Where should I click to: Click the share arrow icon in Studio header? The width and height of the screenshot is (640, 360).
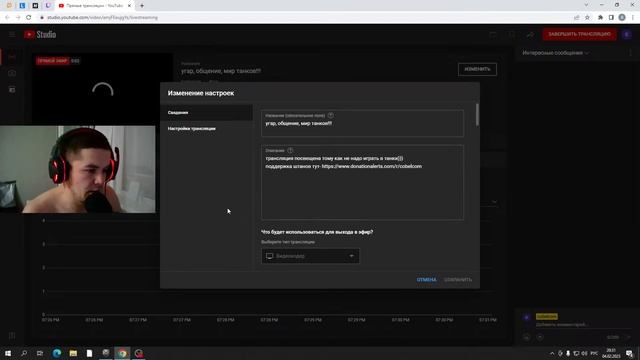tap(530, 35)
